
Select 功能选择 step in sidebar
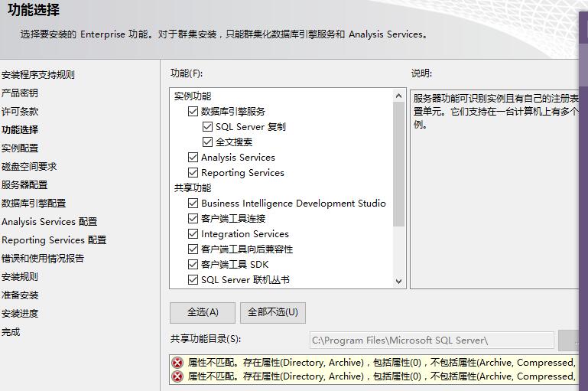20,130
